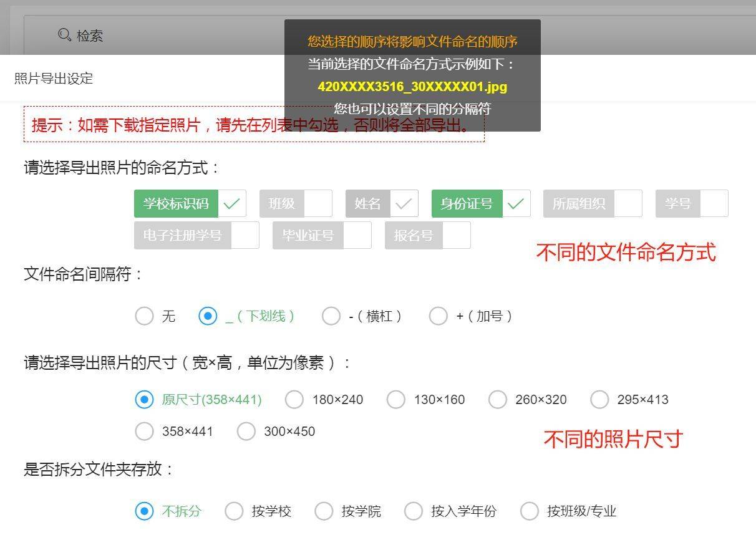Choose 按学校 for folder splitting
Image resolution: width=756 pixels, height=550 pixels.
pos(234,511)
